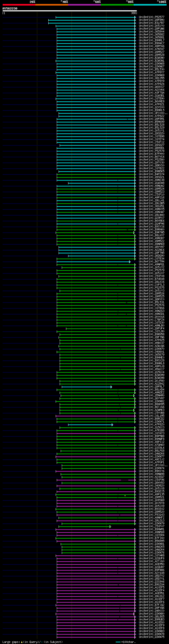
Task: Select hit label UniRef100_B9MWF8
Action: coord(152,439)
